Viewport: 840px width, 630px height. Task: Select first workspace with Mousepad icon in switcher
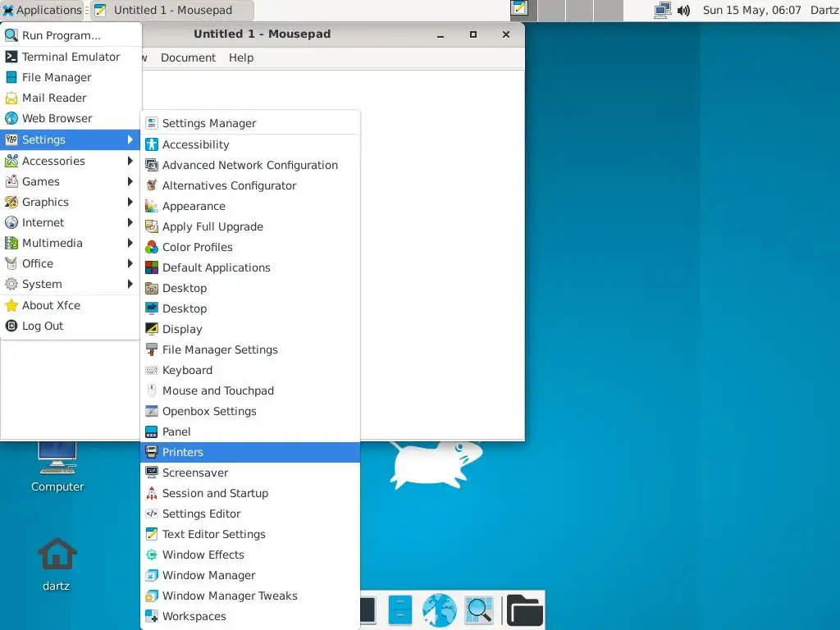click(x=523, y=10)
